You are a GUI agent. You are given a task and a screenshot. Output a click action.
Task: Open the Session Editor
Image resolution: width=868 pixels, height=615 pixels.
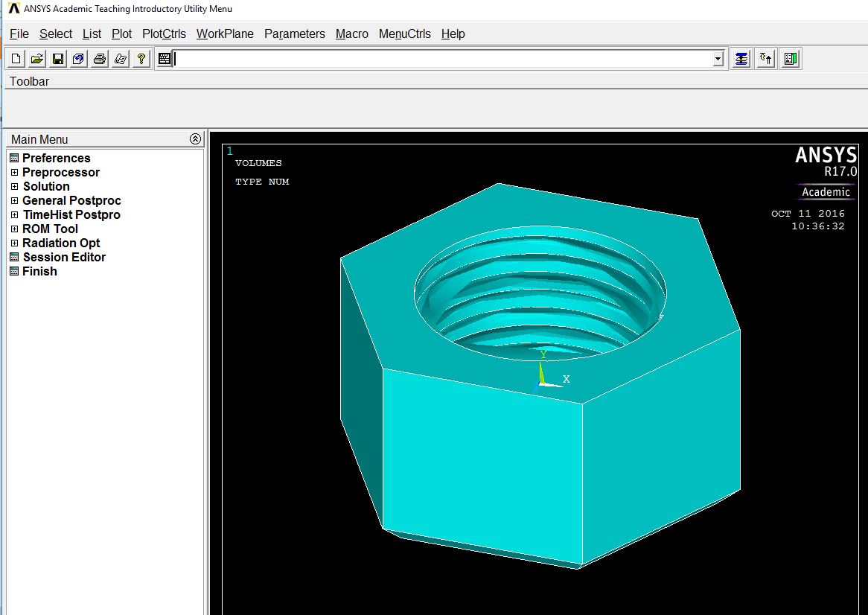(x=63, y=257)
